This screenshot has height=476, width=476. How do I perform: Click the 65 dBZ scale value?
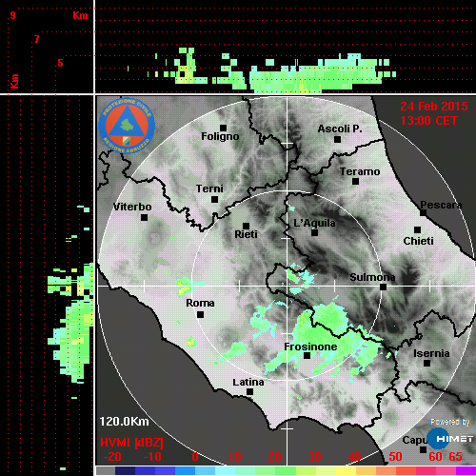click(x=455, y=457)
